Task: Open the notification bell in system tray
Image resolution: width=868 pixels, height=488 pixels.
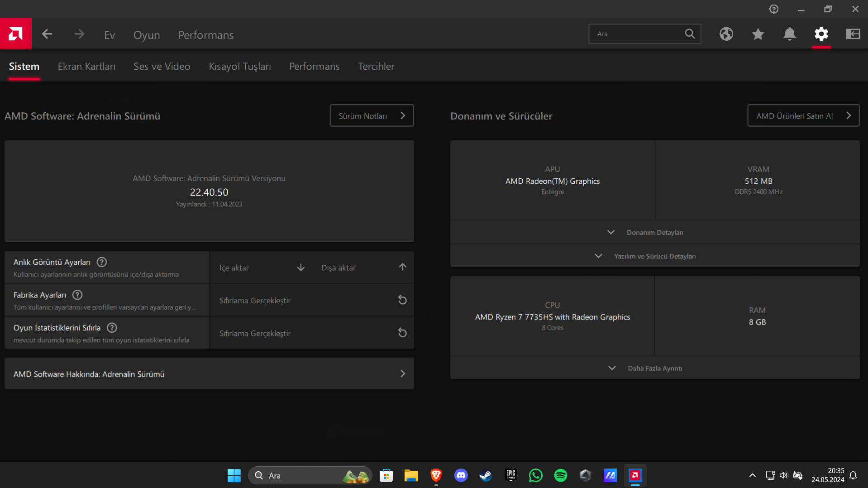Action: click(853, 475)
